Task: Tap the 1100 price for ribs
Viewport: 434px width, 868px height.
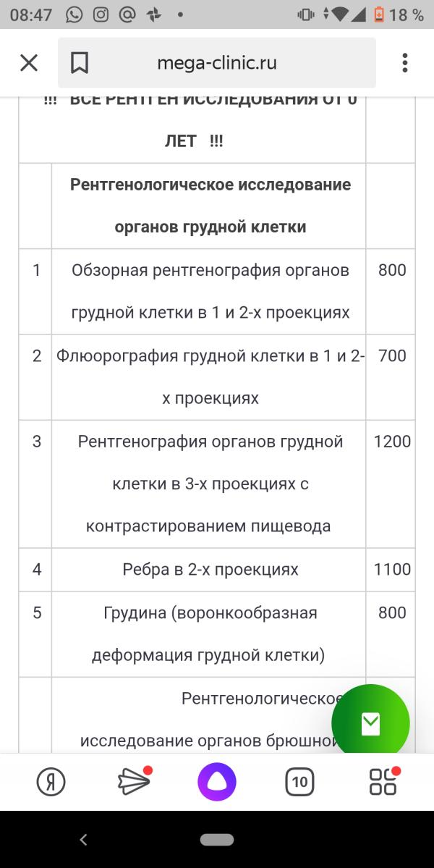Action: tap(392, 570)
